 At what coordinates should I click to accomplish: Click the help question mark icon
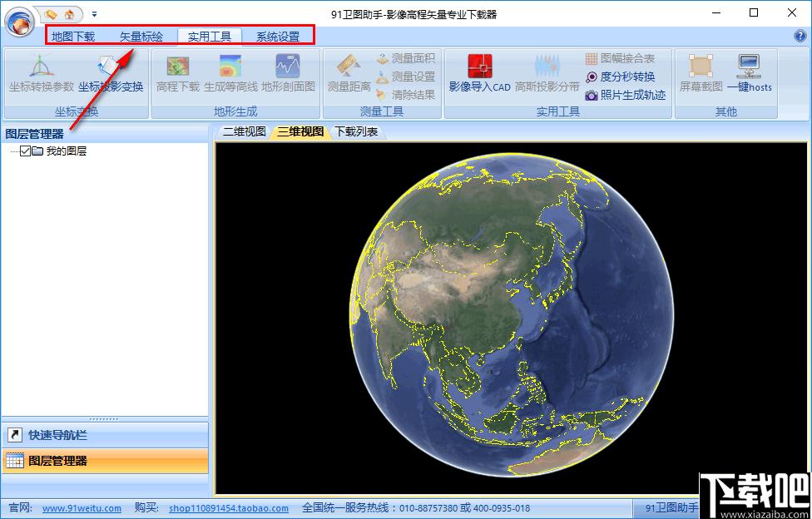[800, 36]
